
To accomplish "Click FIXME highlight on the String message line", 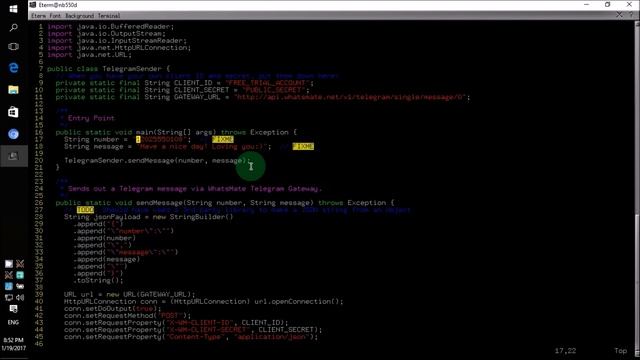I will point(303,146).
